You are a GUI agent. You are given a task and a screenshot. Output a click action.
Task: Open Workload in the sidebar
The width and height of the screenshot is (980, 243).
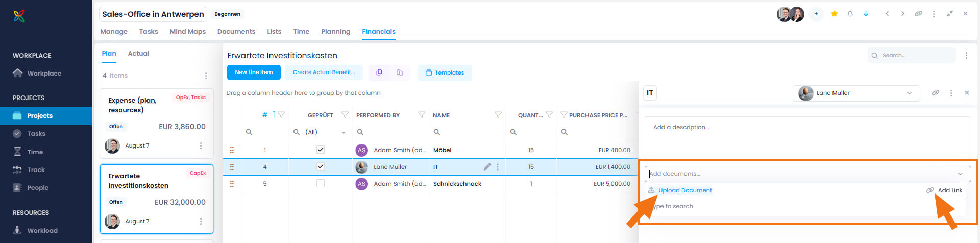[x=42, y=231]
